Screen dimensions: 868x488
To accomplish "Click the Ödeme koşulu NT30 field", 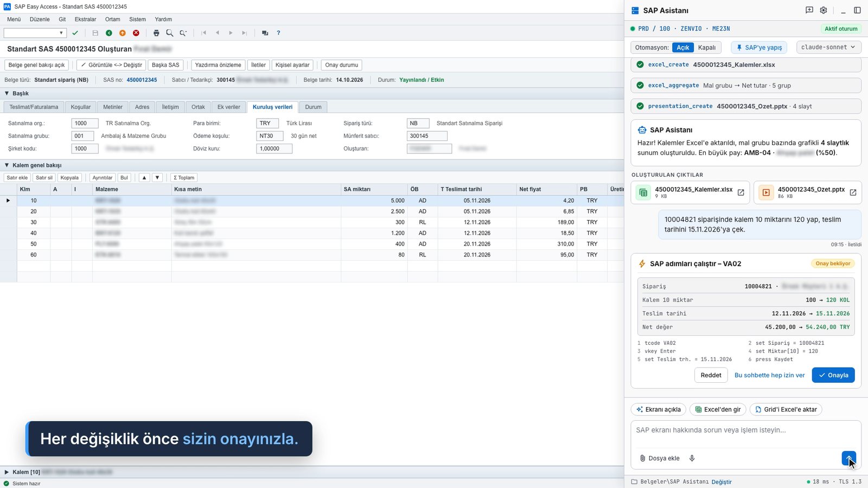I will 269,136.
